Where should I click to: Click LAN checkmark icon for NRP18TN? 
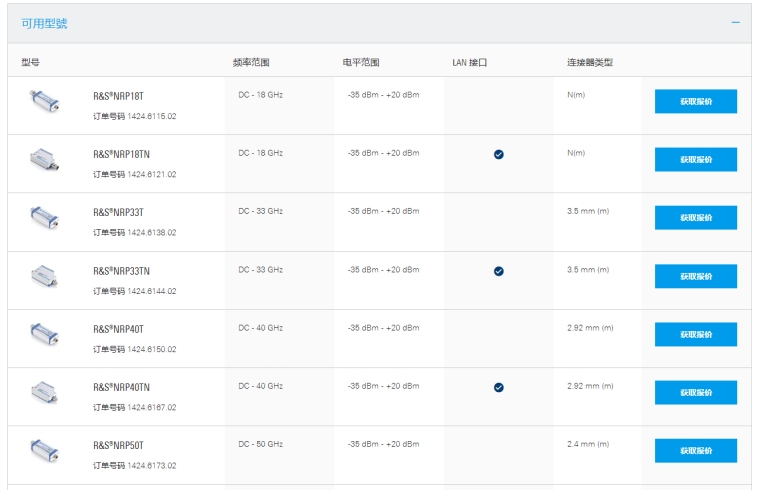pyautogui.click(x=498, y=154)
